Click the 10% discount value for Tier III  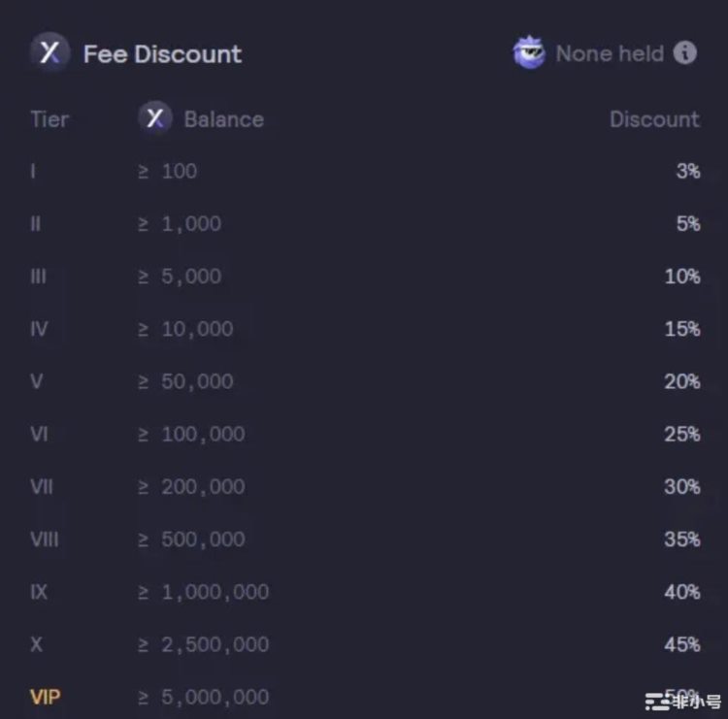coord(682,277)
